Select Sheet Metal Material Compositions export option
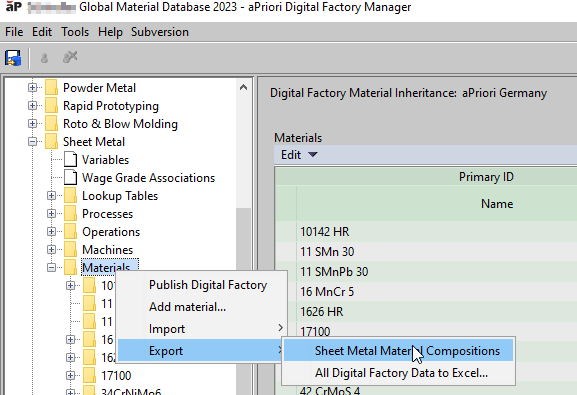Viewport: 577px width, 395px height. coord(399,351)
